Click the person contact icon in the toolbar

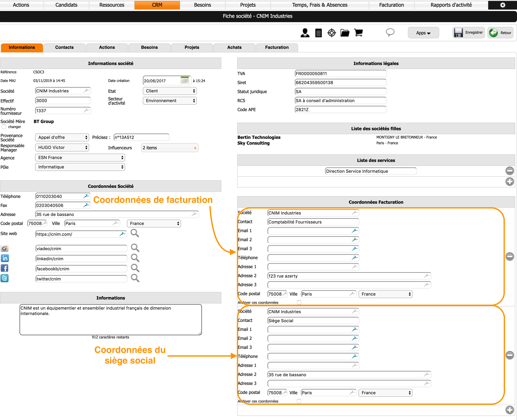(x=305, y=33)
